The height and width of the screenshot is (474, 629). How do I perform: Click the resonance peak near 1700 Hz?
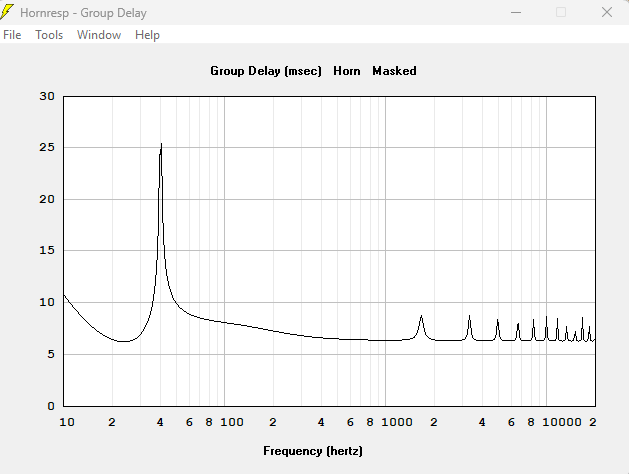(x=421, y=317)
